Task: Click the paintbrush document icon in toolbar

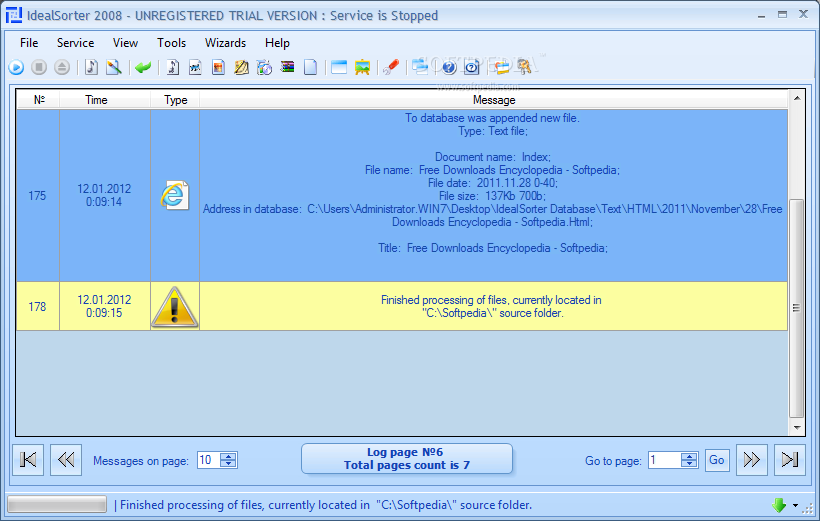Action: (113, 67)
